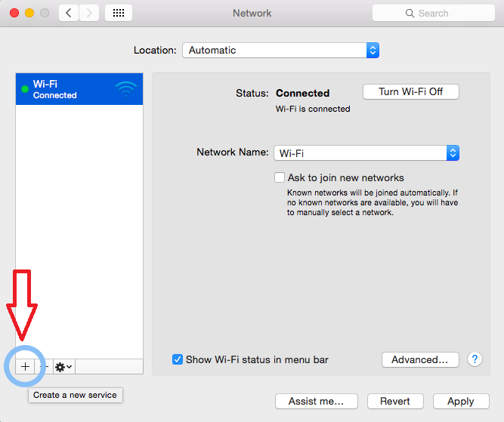
Task: Go forward with the right arrow
Action: [89, 13]
